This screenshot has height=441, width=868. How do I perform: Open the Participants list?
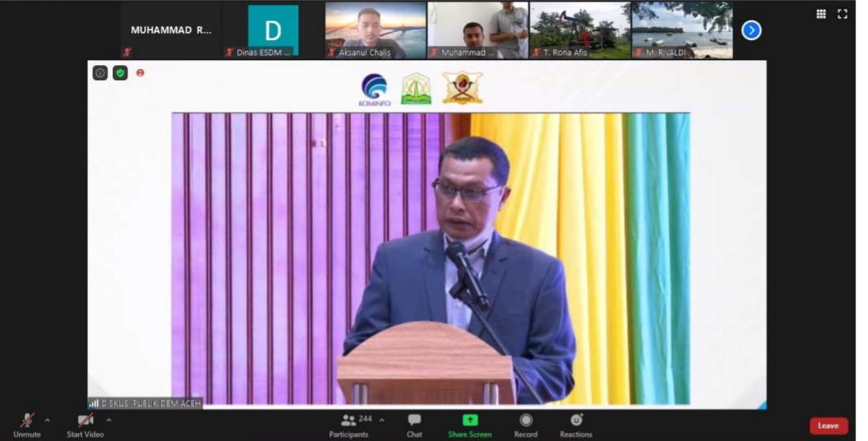pyautogui.click(x=349, y=425)
